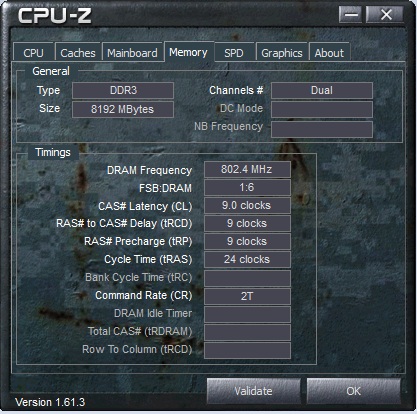Viewport: 417px width, 414px height.
Task: Click the DDR3 memory type field
Action: click(123, 90)
